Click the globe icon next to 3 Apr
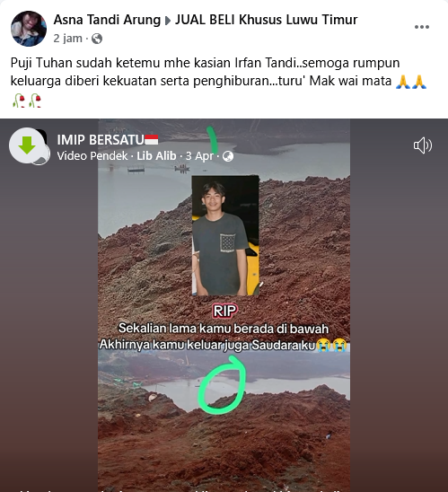 (x=228, y=156)
